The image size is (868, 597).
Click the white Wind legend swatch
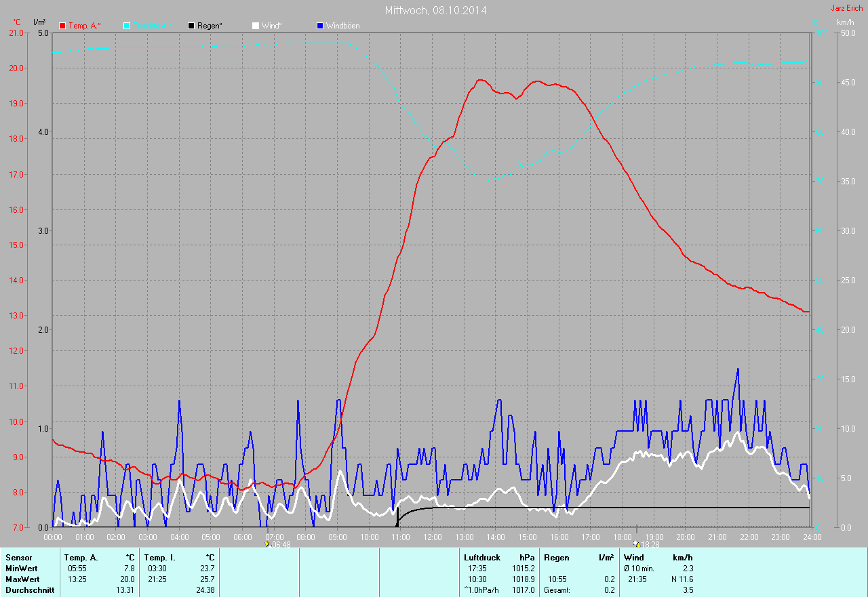[256, 26]
